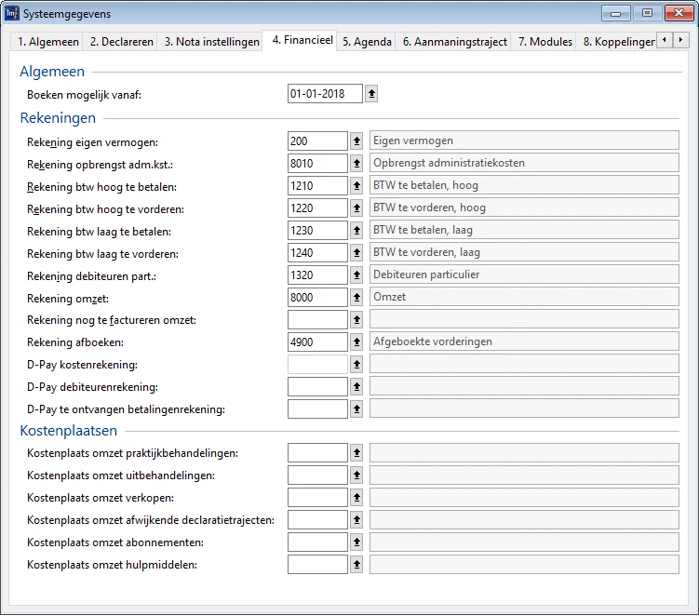Screen dimensions: 699x616
Task: Click the Kostenplaats omzet praktijkbehandelingen field
Action: click(x=317, y=453)
